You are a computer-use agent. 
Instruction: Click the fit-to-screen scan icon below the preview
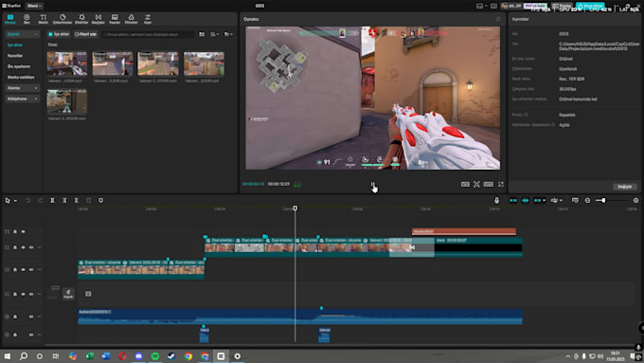pyautogui.click(x=476, y=184)
